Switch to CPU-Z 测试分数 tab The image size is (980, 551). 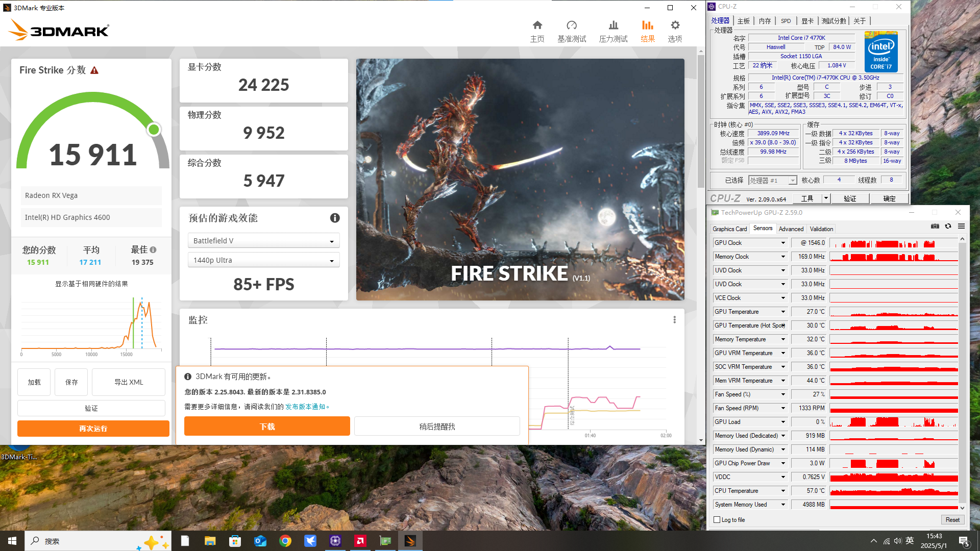click(834, 21)
